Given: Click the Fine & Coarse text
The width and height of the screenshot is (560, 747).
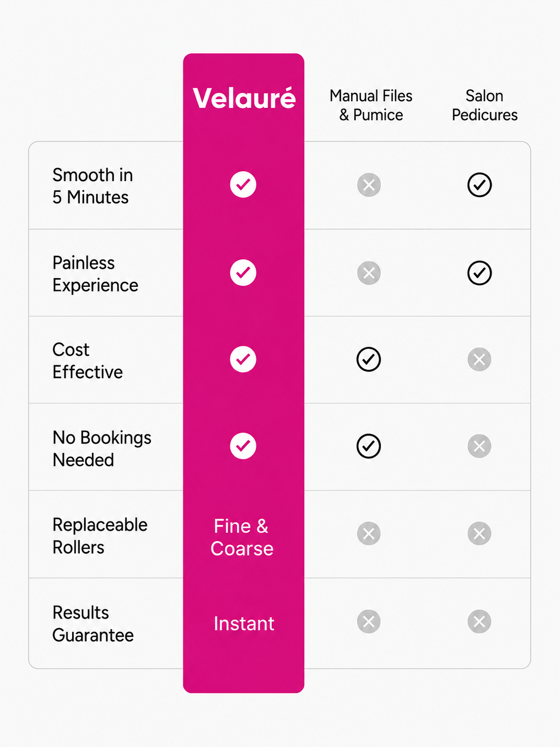Looking at the screenshot, I should tap(242, 537).
